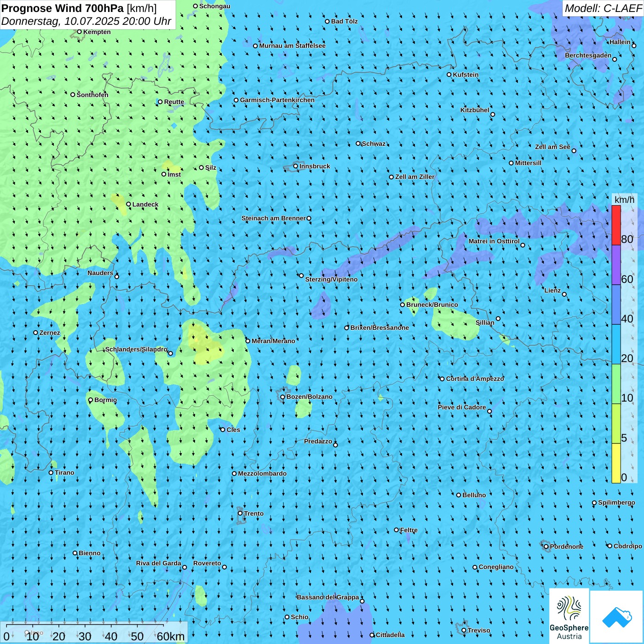644x644 pixels.
Task: Click the Pordenone label
Action: 567,546
